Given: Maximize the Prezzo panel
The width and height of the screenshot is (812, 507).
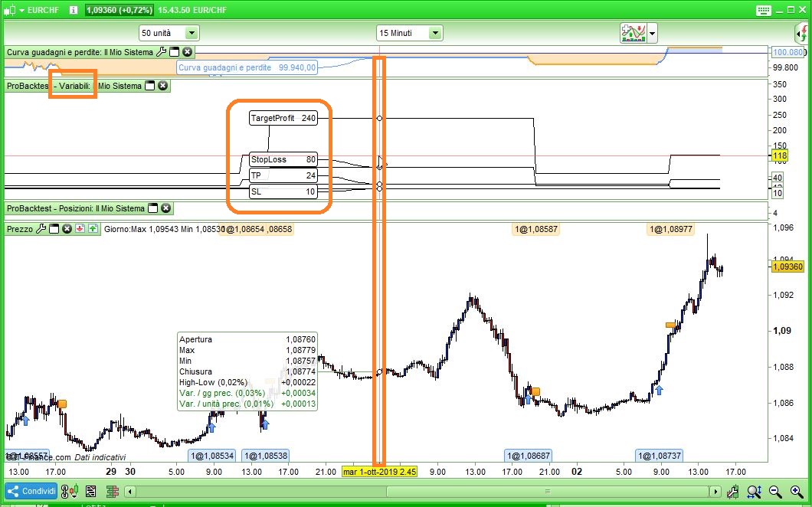Looking at the screenshot, I should tap(54, 228).
